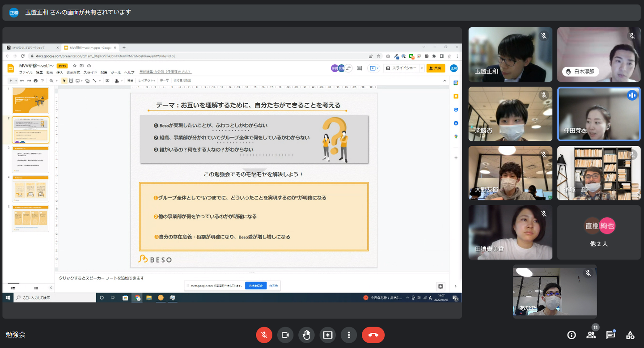This screenshot has width=644, height=348.
Task: Open the ヘルプ menu
Action: tap(129, 72)
